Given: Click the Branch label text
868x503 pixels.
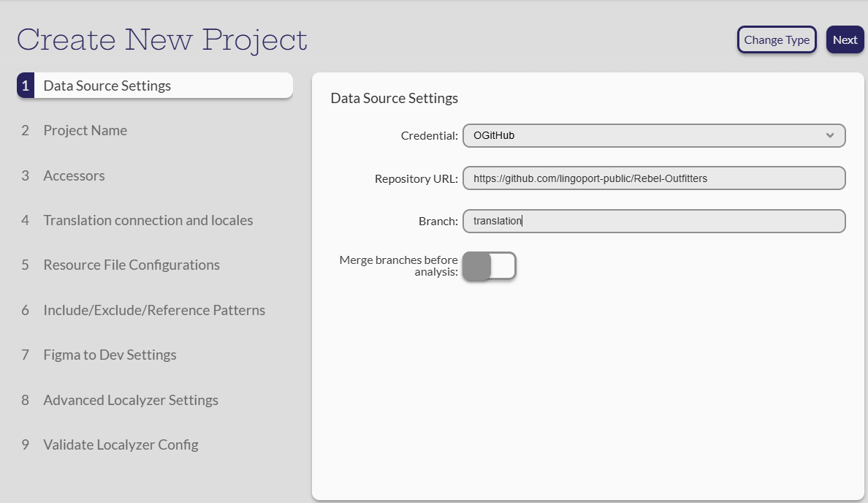Looking at the screenshot, I should (439, 222).
